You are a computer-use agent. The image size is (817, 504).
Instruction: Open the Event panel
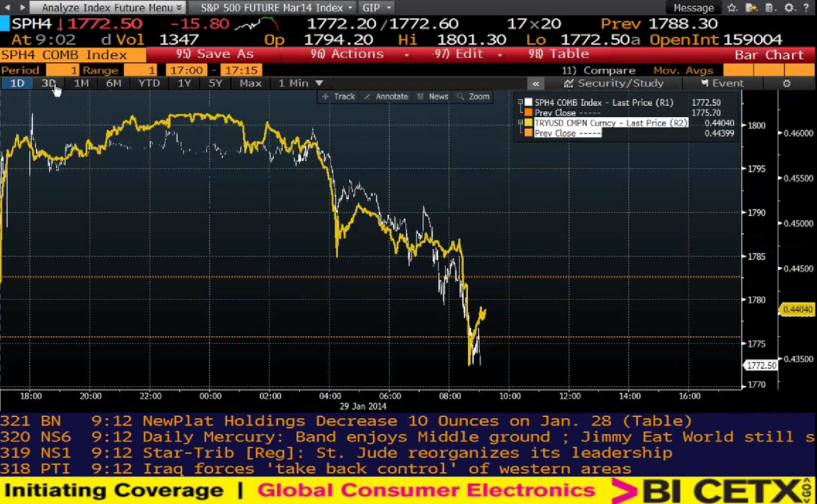tap(722, 83)
